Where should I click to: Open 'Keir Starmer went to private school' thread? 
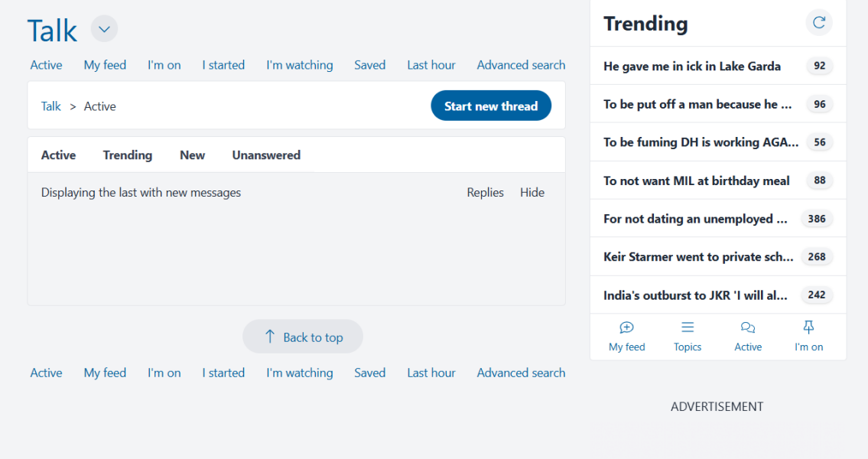[x=698, y=257]
